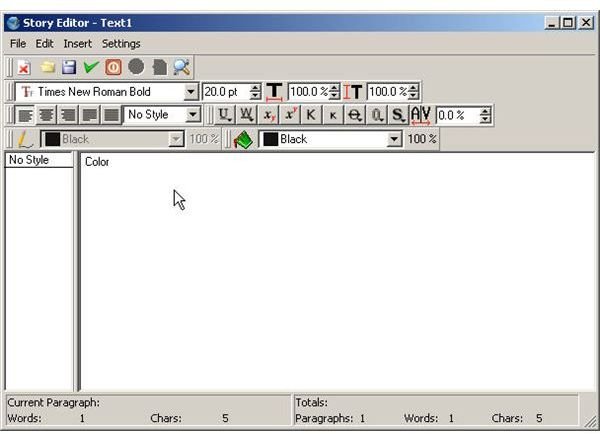Image resolution: width=600 pixels, height=434 pixels.
Task: Open the Settings menu
Action: click(121, 44)
